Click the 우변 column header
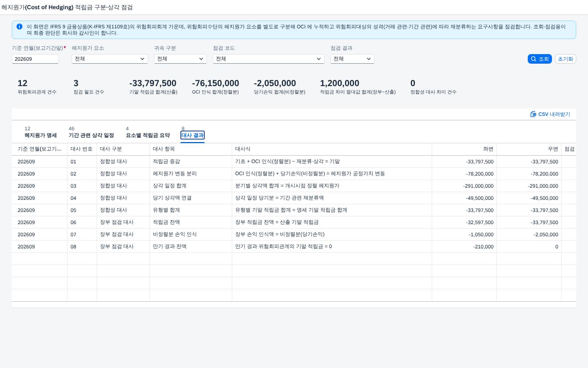588x368 pixels. pyautogui.click(x=529, y=149)
